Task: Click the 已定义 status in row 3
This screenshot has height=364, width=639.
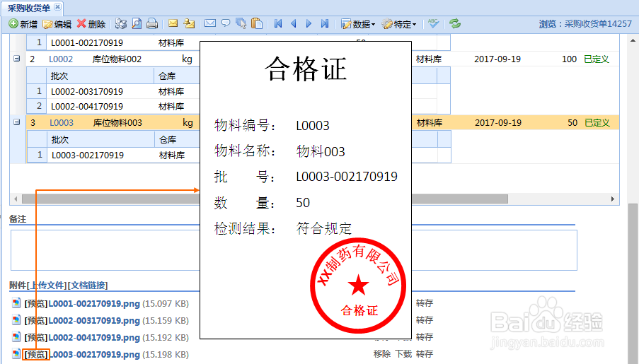Action: point(597,123)
